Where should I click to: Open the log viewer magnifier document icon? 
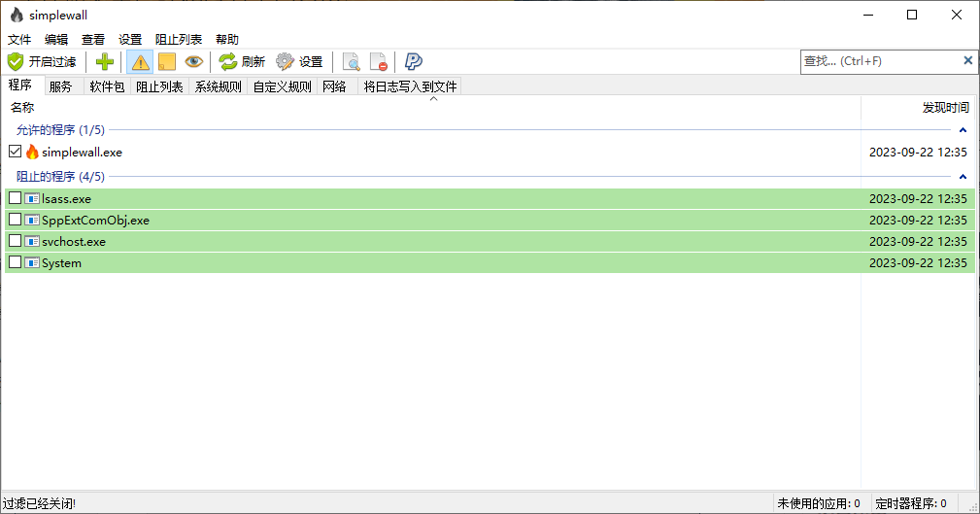(x=352, y=62)
